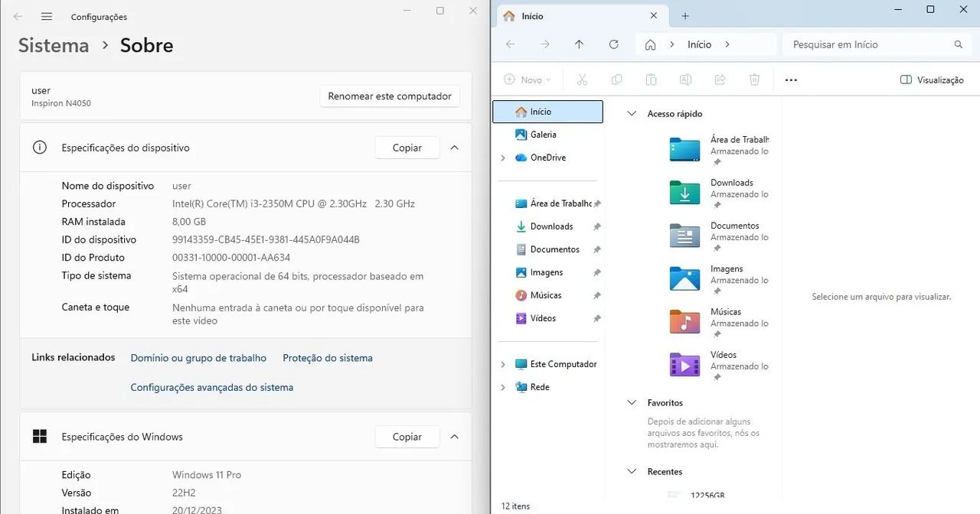The height and width of the screenshot is (514, 980).
Task: Expand Este Computador in navigation pane
Action: point(503,364)
